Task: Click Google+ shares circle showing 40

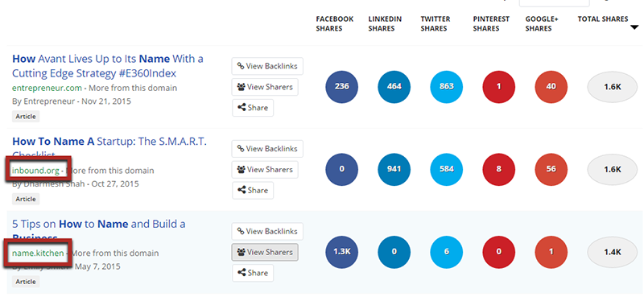Action: coord(551,87)
